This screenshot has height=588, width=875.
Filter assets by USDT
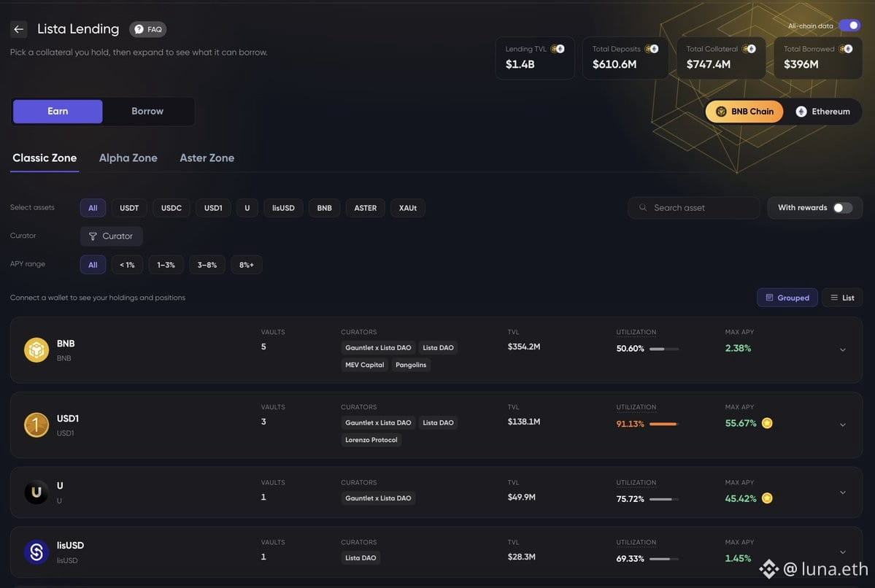[129, 207]
